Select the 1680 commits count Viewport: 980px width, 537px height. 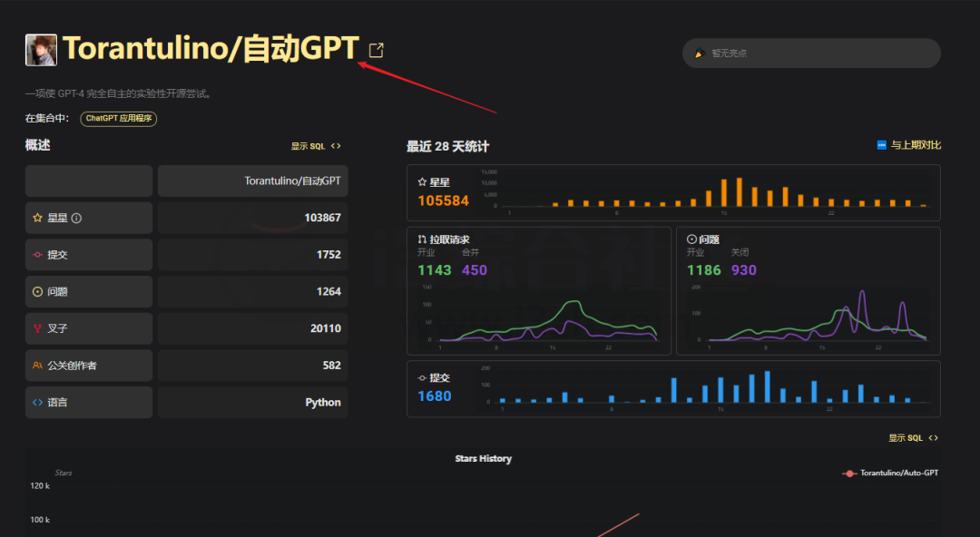point(435,396)
